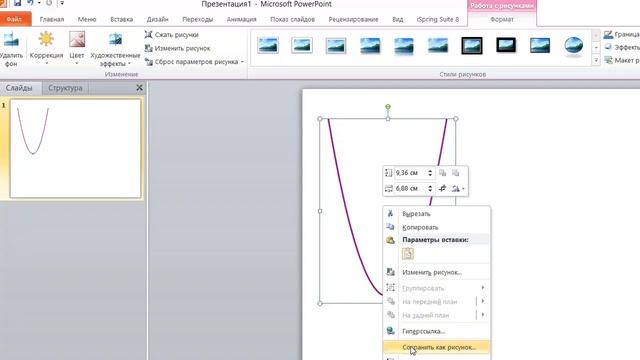
Task: Apply the thin black frame picture style
Action: (506, 45)
